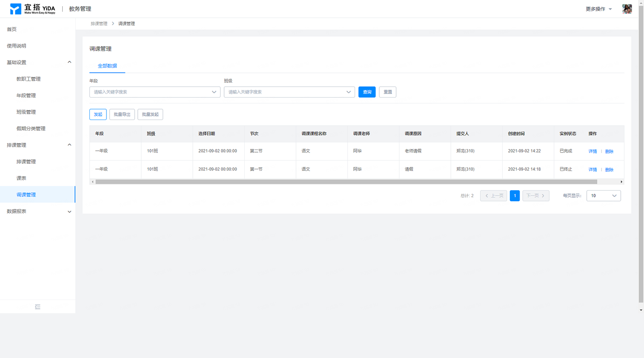644x358 pixels.
Task: Open 使用说明 in the sidebar
Action: click(x=17, y=46)
